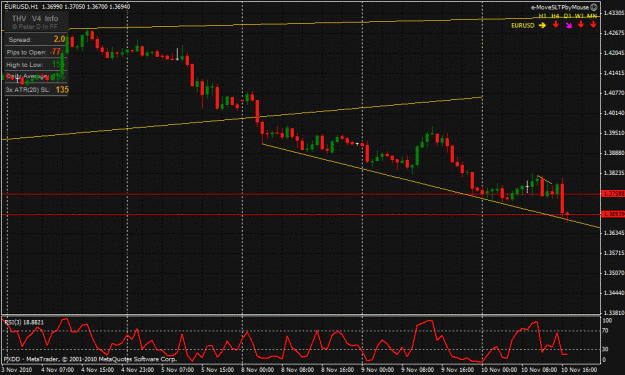The width and height of the screenshot is (625, 375).
Task: Click the High to Low row
Action: point(36,65)
